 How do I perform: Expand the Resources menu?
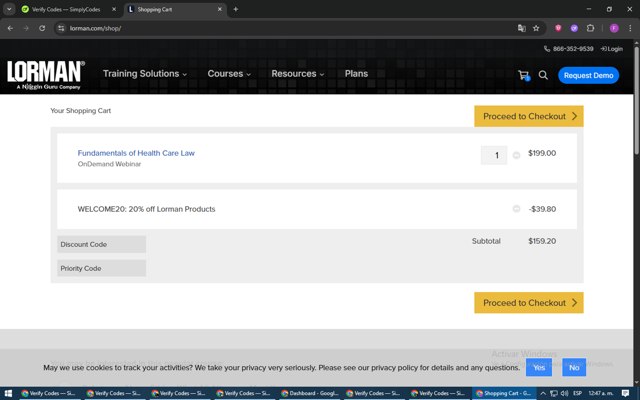point(298,74)
